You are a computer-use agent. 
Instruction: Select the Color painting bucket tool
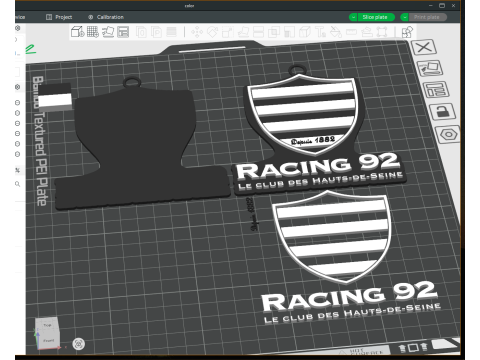coord(336,32)
